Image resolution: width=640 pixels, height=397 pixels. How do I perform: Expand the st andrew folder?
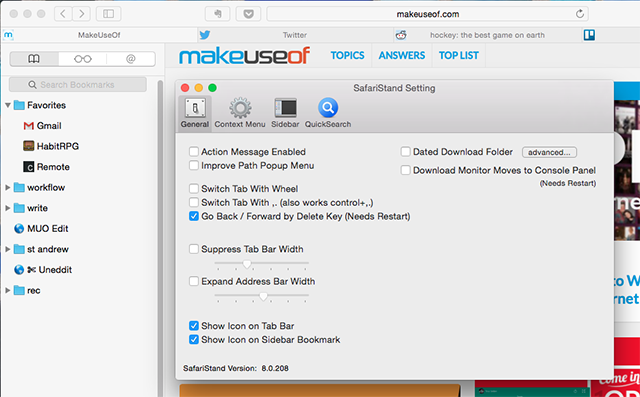coord(8,249)
